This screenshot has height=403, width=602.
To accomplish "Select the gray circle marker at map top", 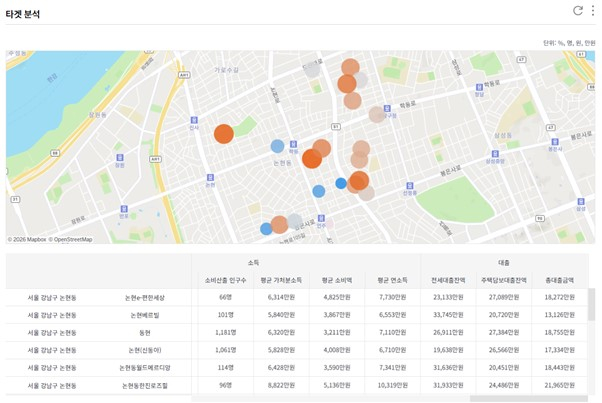I will pos(312,70).
